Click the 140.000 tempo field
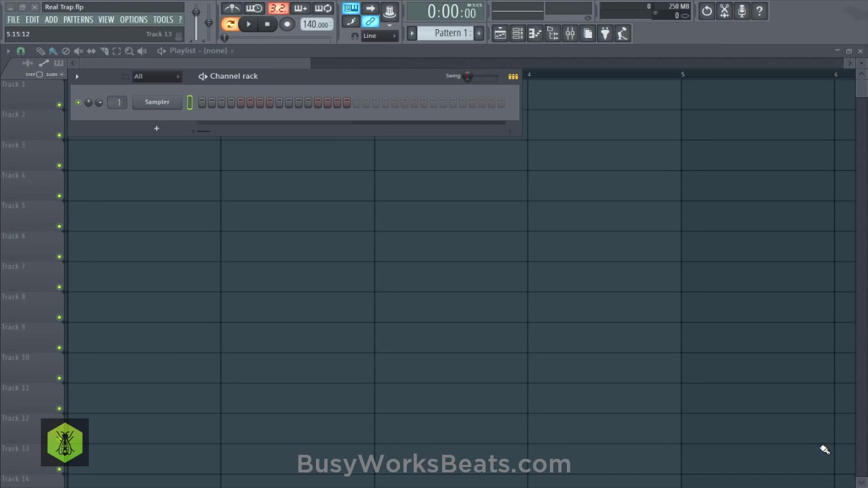 pos(316,24)
